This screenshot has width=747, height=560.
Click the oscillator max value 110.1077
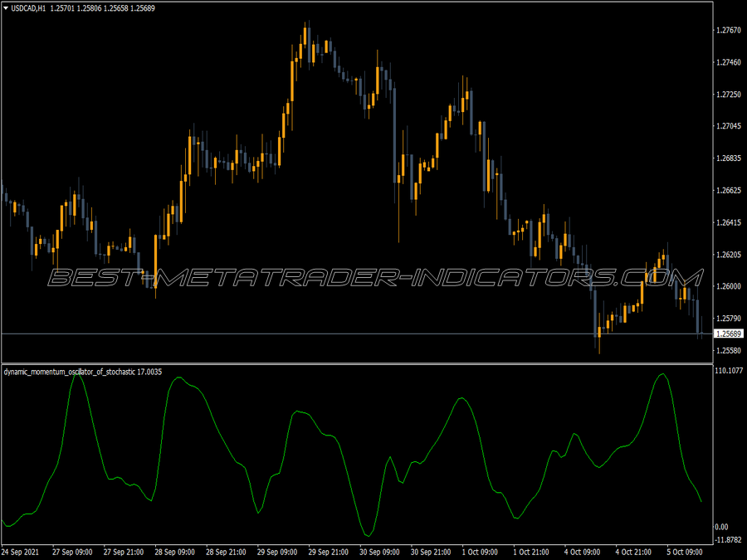[729, 371]
